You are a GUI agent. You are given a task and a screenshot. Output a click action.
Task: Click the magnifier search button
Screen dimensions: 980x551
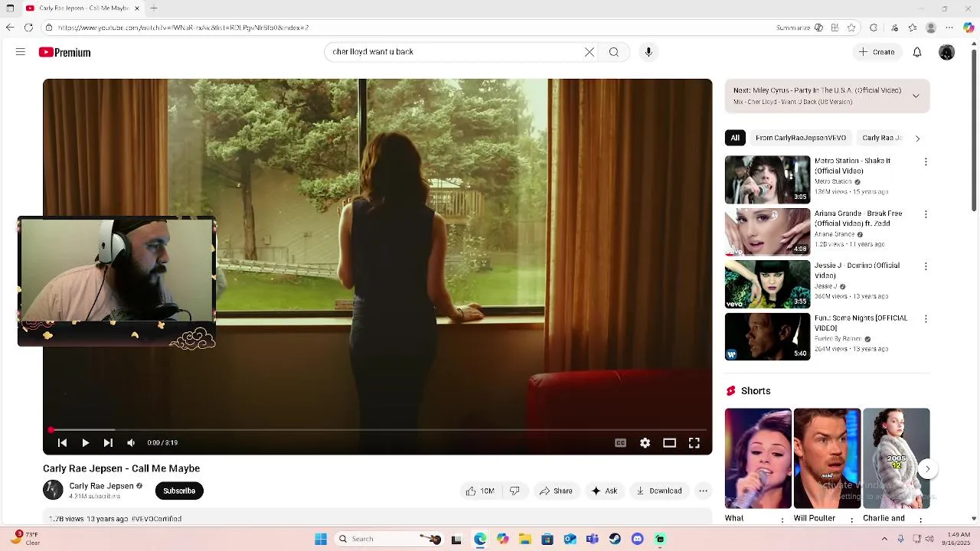[x=614, y=52]
